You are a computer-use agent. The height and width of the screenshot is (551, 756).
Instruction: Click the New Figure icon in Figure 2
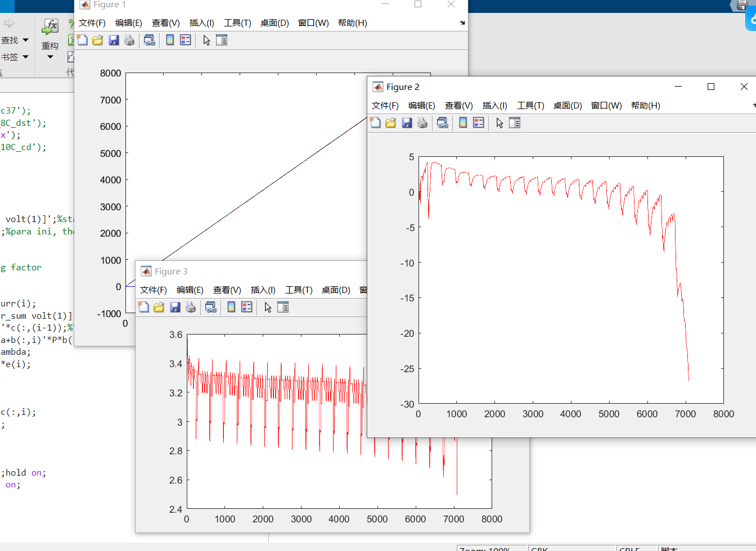coord(375,123)
